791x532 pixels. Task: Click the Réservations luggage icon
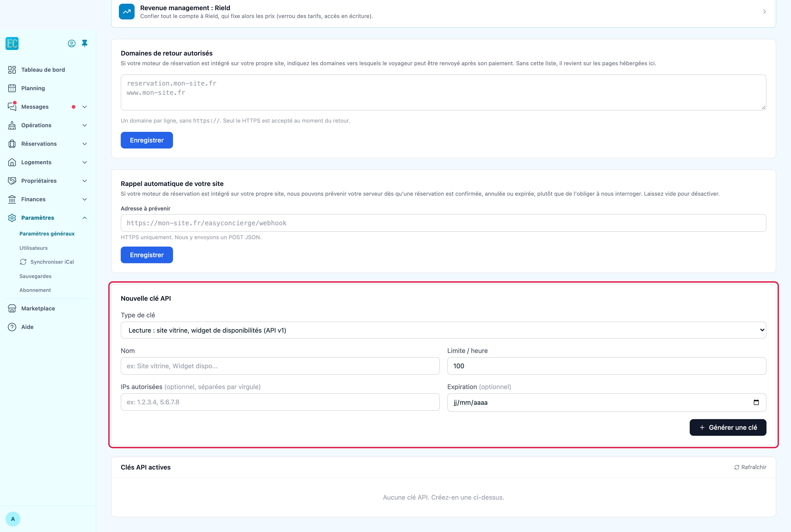tap(12, 144)
